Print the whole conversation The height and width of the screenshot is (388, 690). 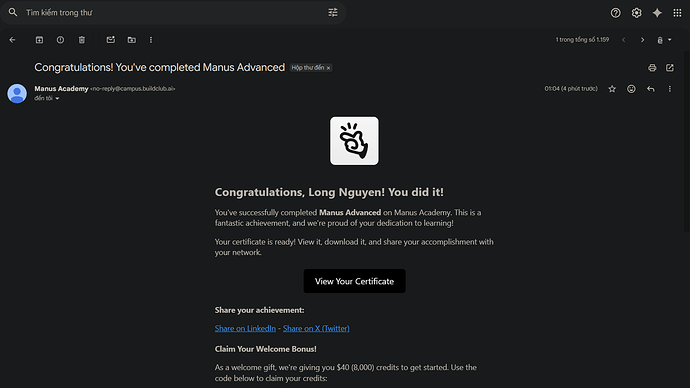click(652, 68)
